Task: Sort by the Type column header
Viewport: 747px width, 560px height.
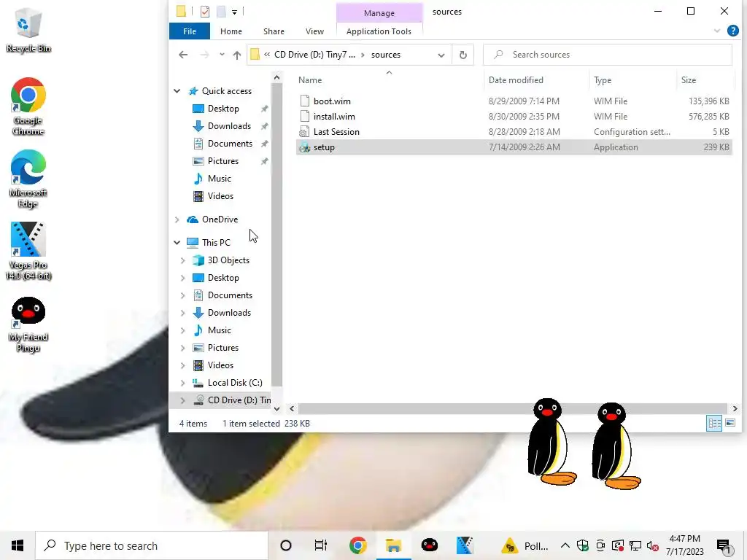Action: 632,80
